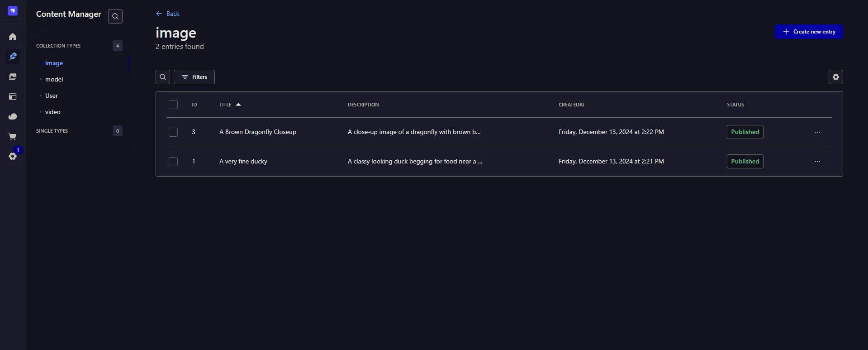Viewport: 868px width, 350px height.
Task: Click the search icon beside Content Manager
Action: point(115,16)
